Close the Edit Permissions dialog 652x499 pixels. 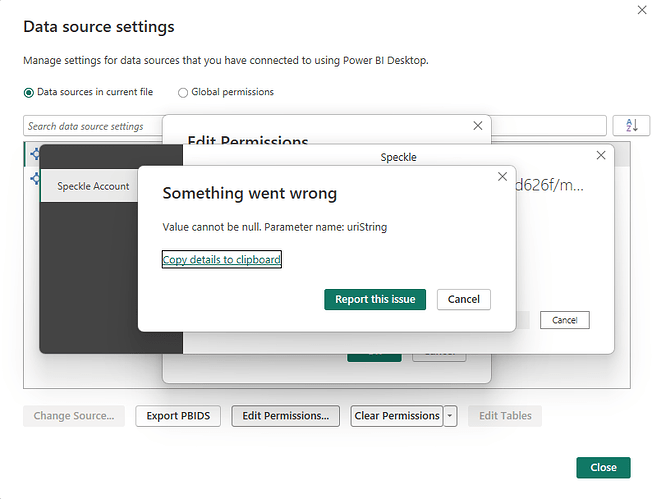coord(477,126)
